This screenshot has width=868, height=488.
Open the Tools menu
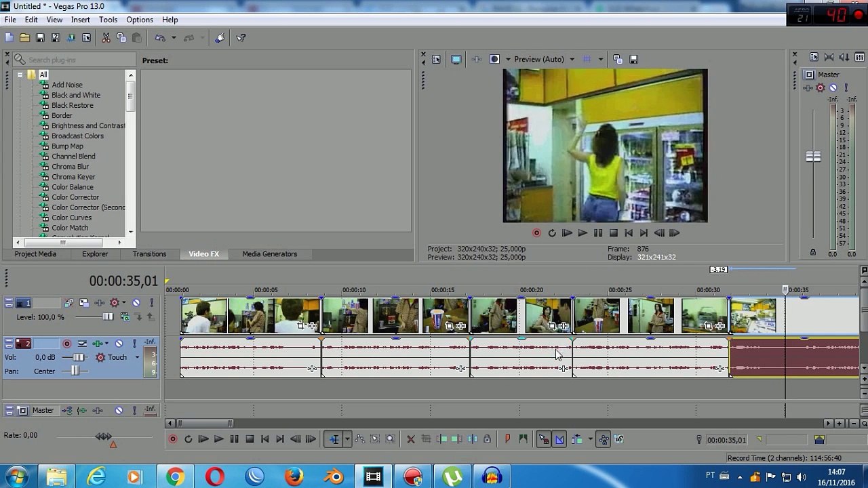click(x=108, y=20)
